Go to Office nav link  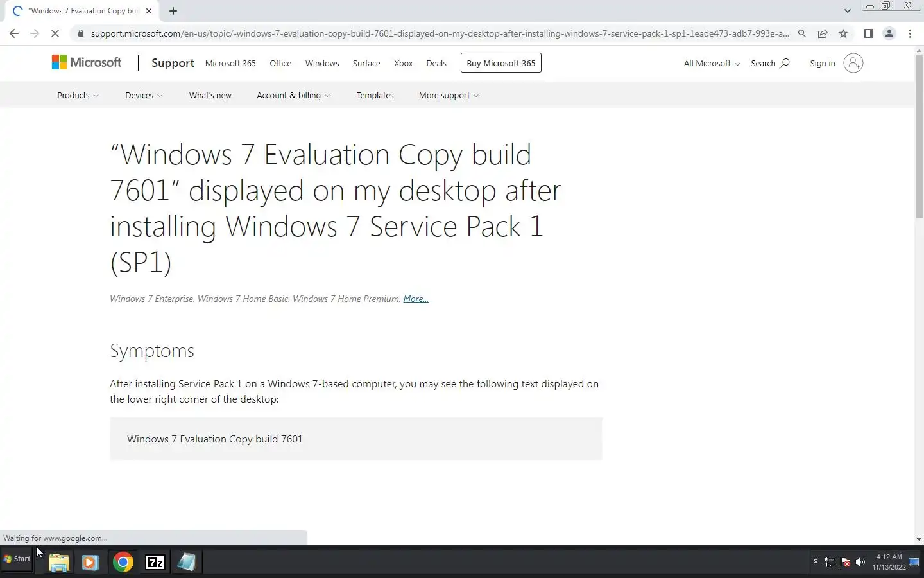280,63
